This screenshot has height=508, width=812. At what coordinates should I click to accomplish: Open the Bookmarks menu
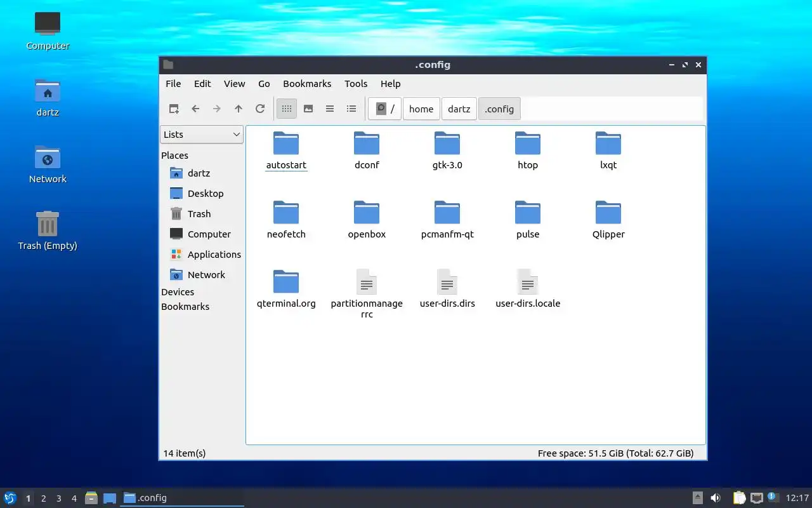point(307,84)
